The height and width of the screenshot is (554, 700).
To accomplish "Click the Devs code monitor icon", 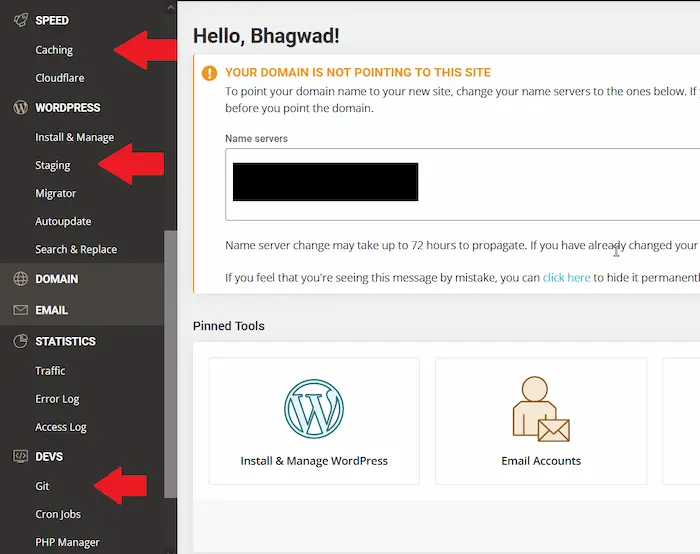I will tap(21, 456).
